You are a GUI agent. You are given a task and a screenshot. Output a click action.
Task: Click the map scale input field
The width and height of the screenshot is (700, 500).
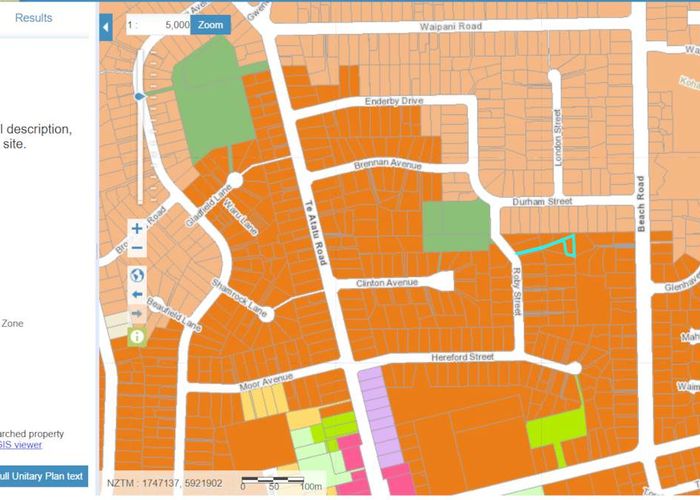tap(160, 25)
